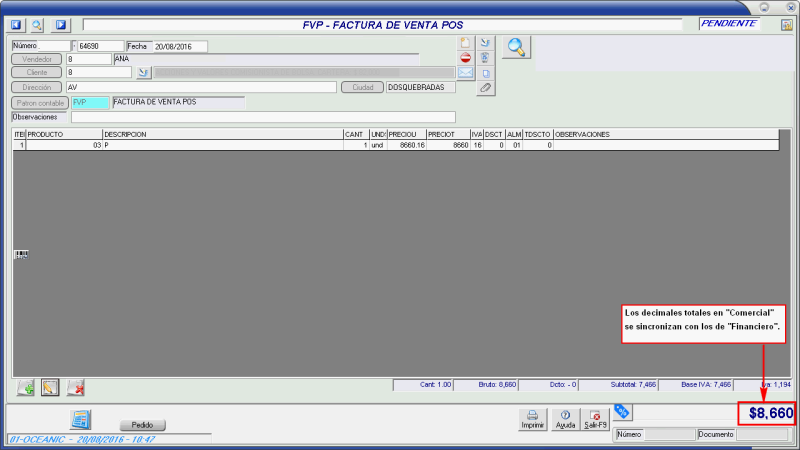
Task: Open the calculator icon near Pedido
Action: pyautogui.click(x=81, y=420)
